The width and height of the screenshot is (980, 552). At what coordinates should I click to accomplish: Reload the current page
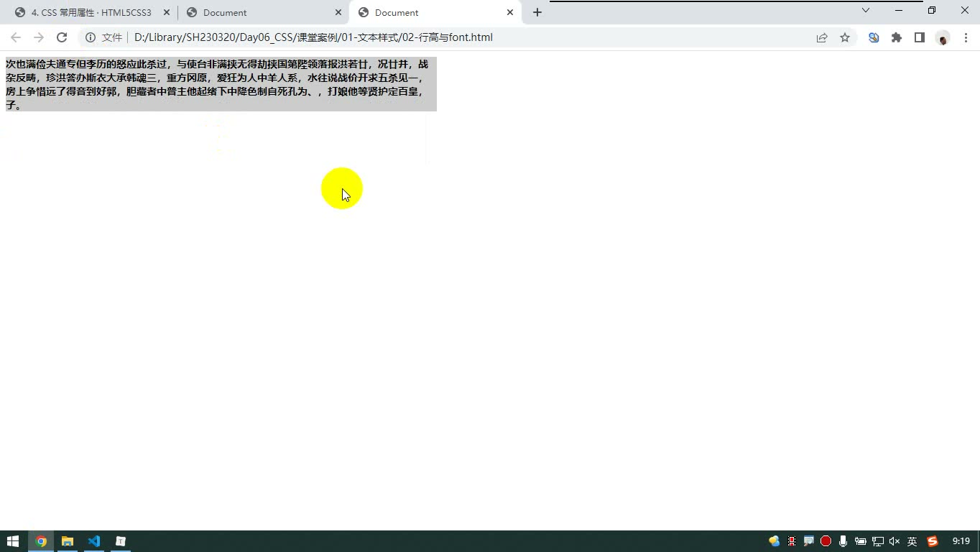coord(62,37)
